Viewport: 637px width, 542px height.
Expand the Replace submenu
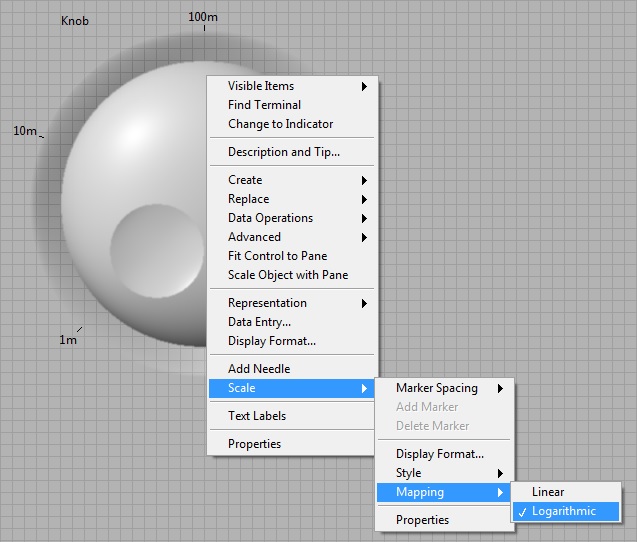click(292, 199)
